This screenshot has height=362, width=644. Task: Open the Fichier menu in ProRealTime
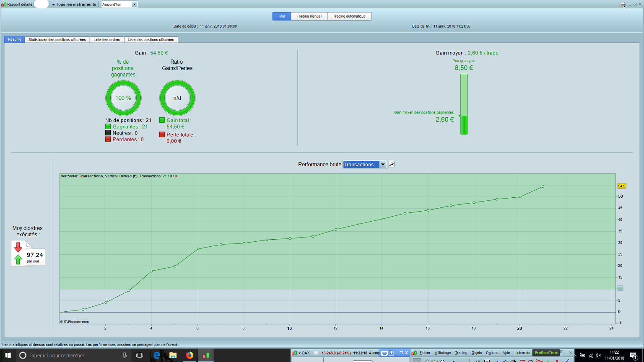(x=425, y=353)
